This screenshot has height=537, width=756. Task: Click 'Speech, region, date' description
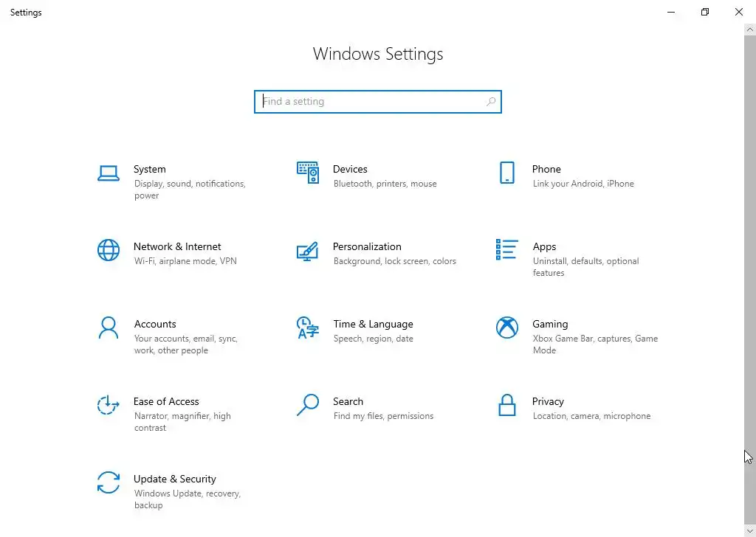point(373,339)
